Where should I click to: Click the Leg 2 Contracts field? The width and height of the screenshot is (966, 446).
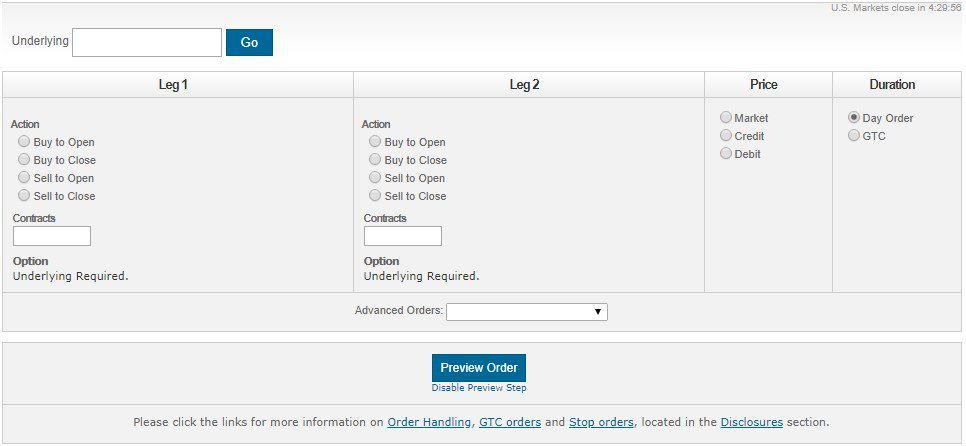(x=403, y=236)
